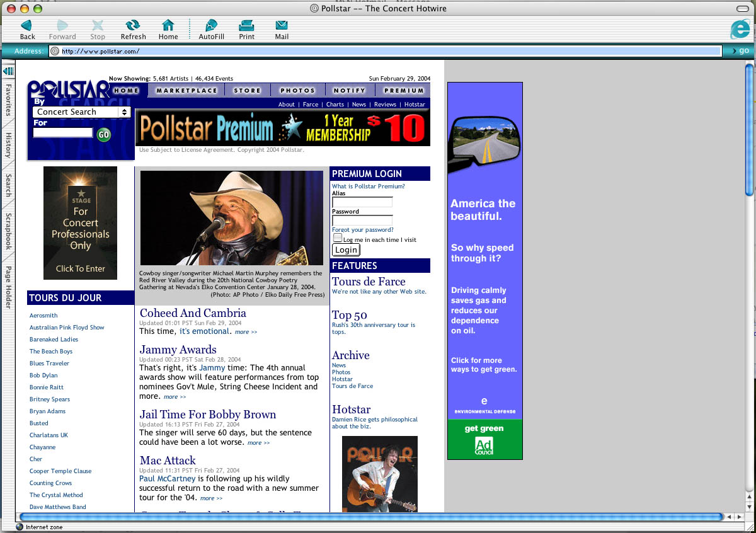Screen dimensions: 756x533
Task: Click the Refresh page icon
Action: [133, 25]
